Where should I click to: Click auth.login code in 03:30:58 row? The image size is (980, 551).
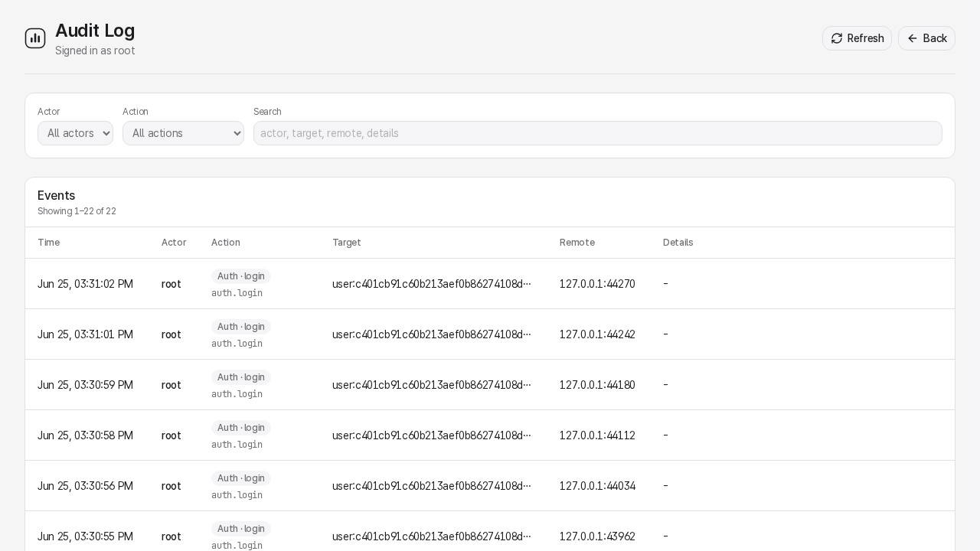(237, 445)
